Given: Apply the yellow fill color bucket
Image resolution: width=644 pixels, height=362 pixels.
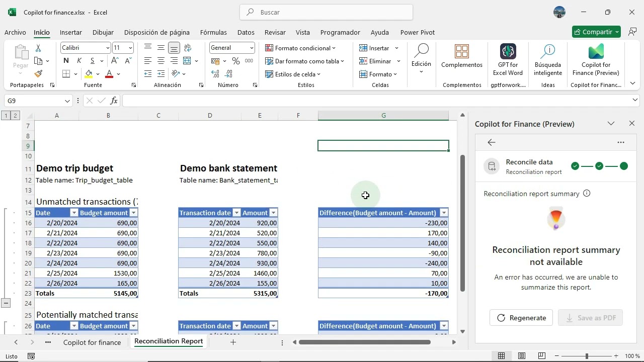Looking at the screenshot, I should pyautogui.click(x=89, y=74).
